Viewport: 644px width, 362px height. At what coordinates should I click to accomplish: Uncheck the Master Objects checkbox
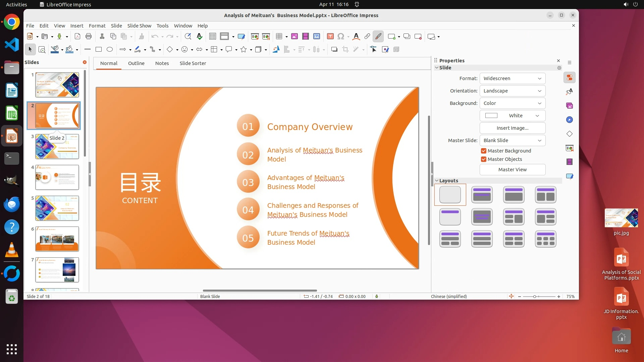[484, 159]
